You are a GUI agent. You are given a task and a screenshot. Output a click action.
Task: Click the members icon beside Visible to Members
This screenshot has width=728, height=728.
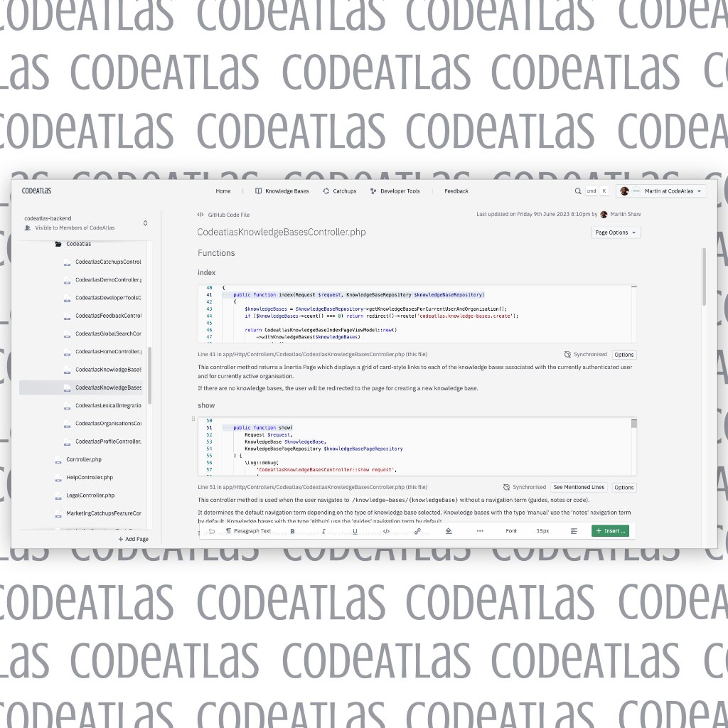pos(28,228)
